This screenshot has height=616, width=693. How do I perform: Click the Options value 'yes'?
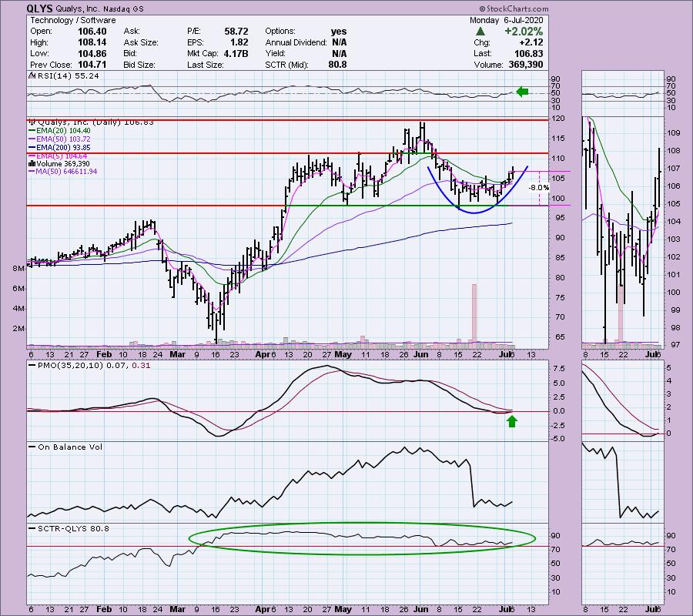[339, 32]
